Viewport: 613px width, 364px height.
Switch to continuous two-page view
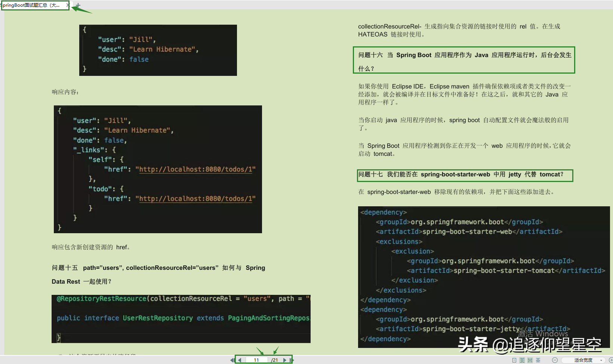pos(538,360)
